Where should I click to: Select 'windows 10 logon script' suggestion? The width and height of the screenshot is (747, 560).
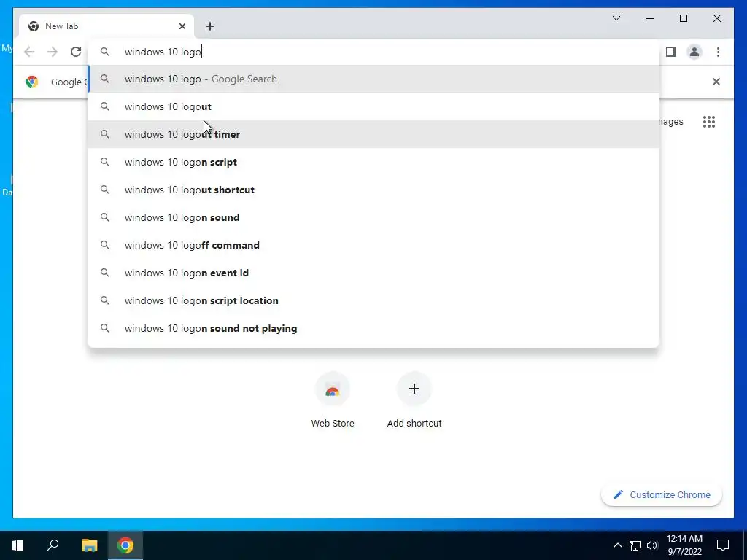373,162
